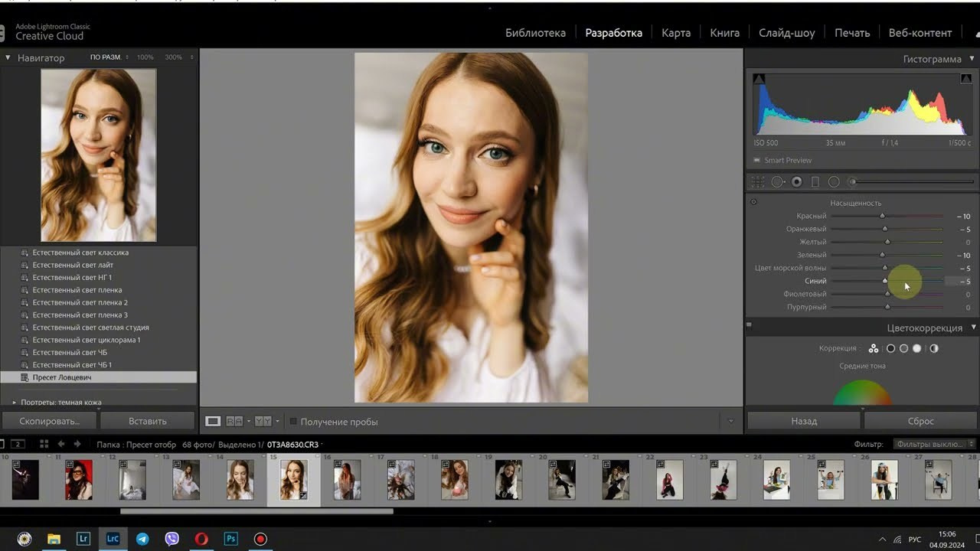Open Photoshop from the taskbar
Image resolution: width=980 pixels, height=551 pixels.
coord(230,539)
